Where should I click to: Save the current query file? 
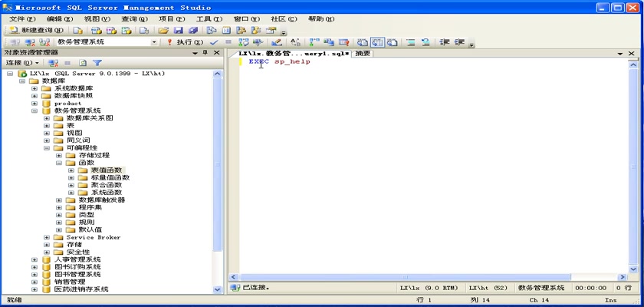(x=178, y=30)
